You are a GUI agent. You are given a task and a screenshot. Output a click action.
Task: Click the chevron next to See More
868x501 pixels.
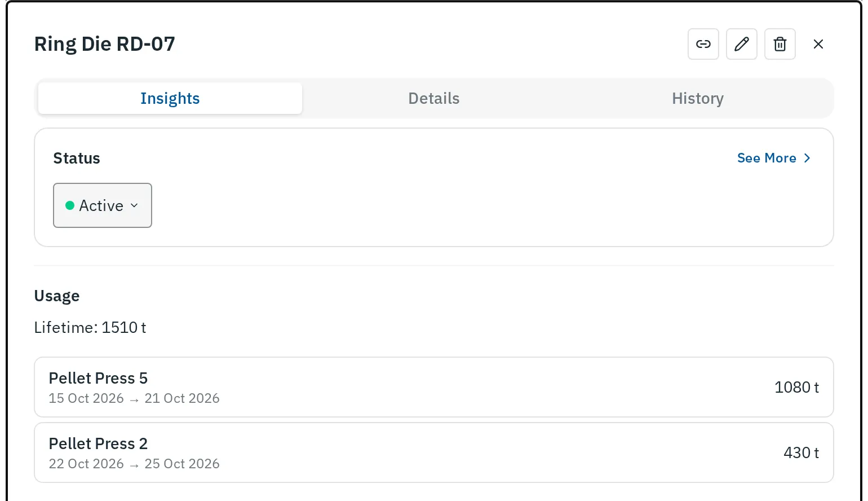tap(807, 158)
